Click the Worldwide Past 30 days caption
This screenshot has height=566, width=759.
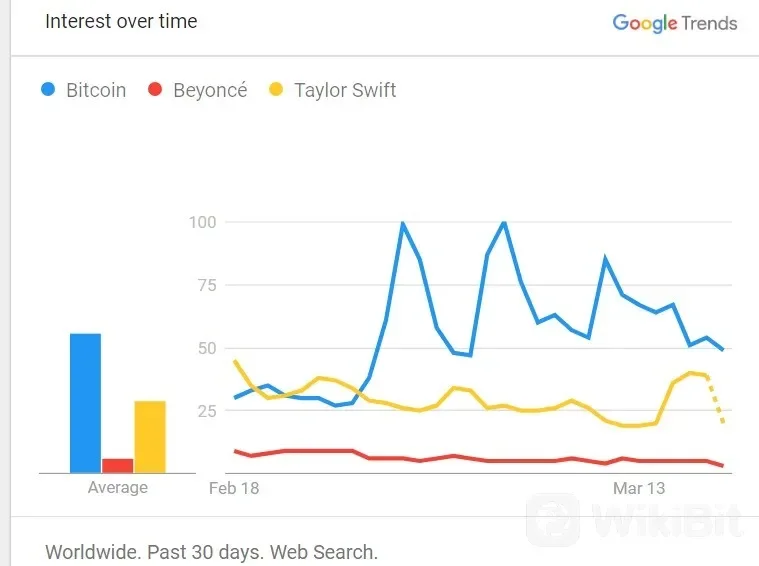(211, 551)
